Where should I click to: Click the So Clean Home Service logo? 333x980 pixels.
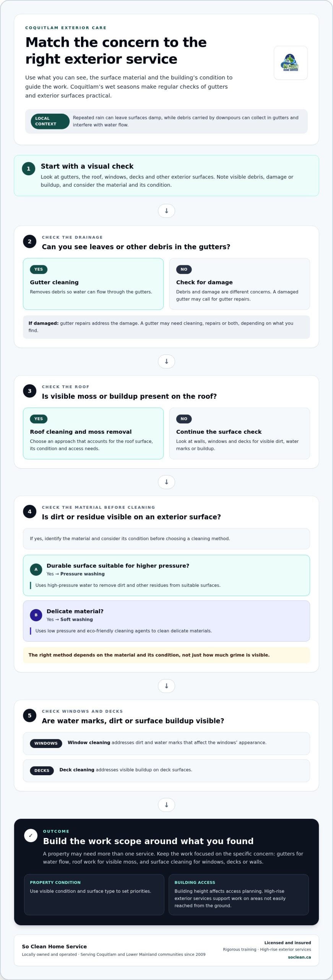(291, 63)
